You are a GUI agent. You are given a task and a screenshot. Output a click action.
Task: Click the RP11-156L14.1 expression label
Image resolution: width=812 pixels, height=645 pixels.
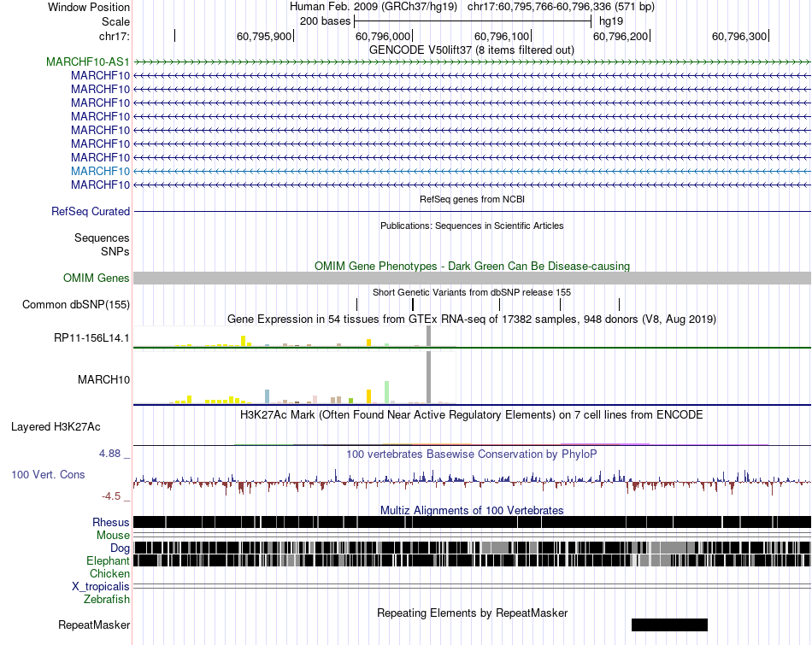click(x=91, y=338)
